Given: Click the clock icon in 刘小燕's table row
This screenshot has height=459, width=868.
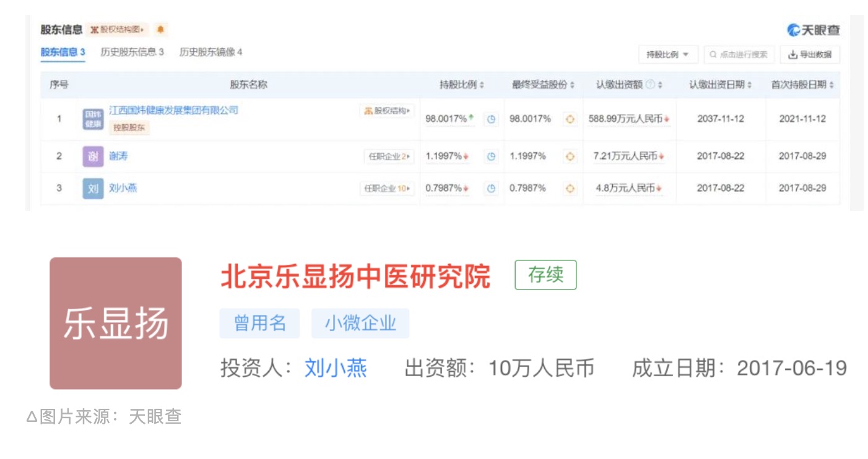Looking at the screenshot, I should [491, 188].
